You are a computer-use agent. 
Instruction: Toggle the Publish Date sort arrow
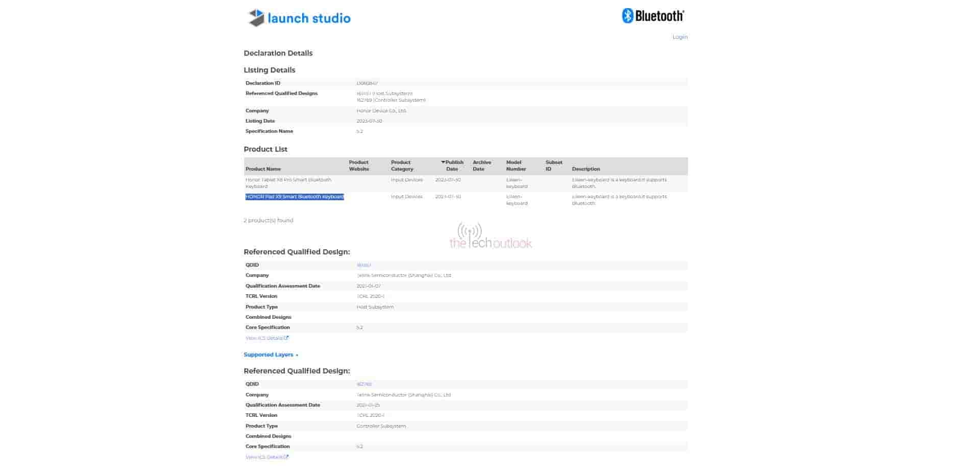tap(443, 162)
